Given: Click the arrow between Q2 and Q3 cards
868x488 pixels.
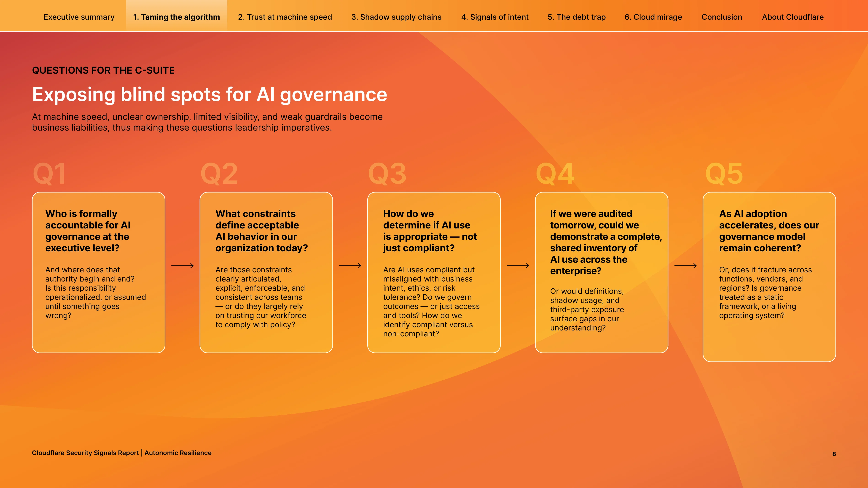Looking at the screenshot, I should [350, 266].
